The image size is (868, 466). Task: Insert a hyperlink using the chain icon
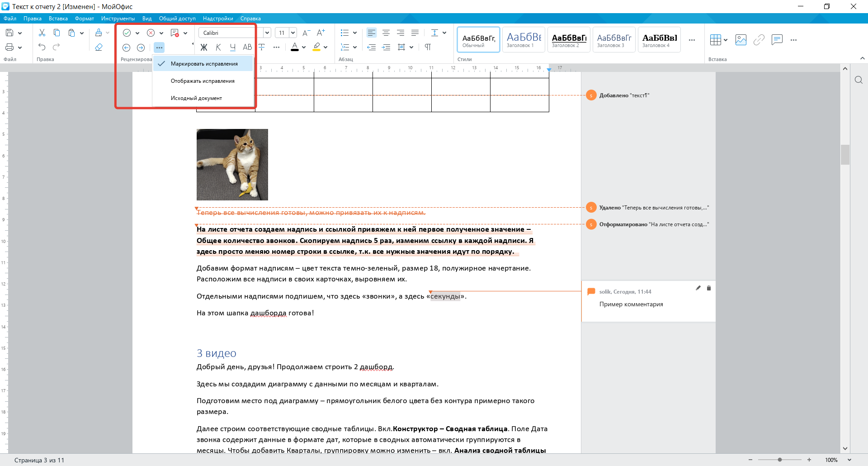759,40
